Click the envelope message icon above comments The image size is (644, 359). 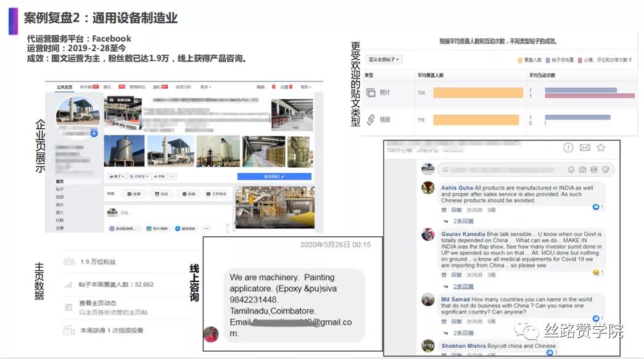click(x=585, y=147)
